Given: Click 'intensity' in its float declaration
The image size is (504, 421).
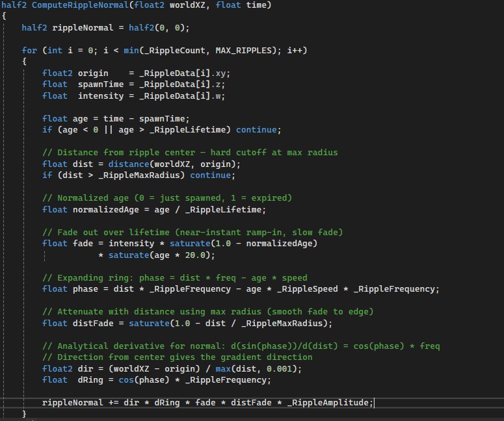Looking at the screenshot, I should [101, 96].
